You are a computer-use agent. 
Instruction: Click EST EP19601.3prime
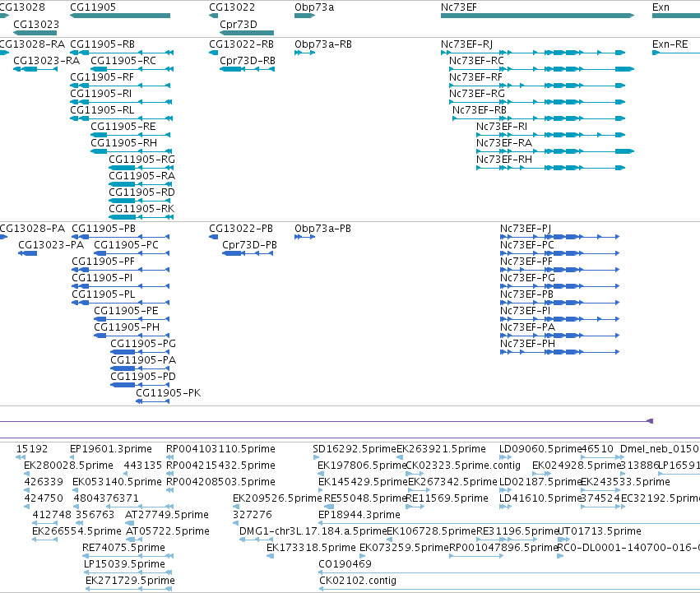(72, 457)
